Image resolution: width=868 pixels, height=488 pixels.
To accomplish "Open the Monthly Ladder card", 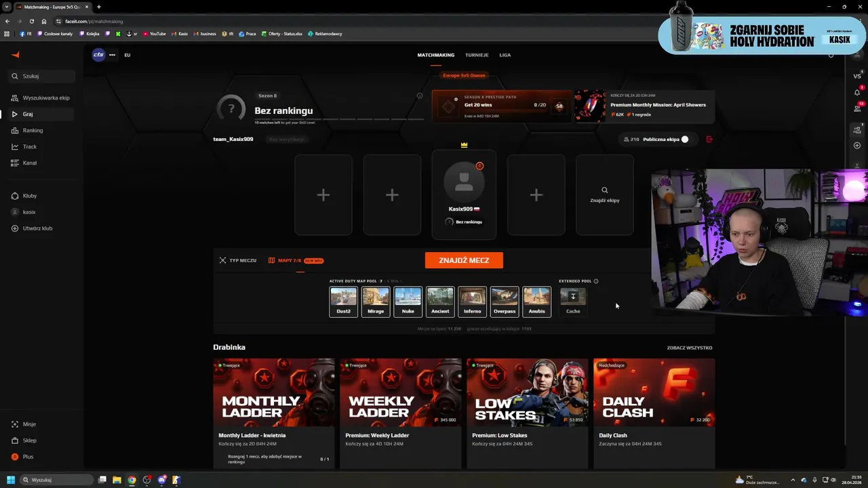I will pos(274,413).
